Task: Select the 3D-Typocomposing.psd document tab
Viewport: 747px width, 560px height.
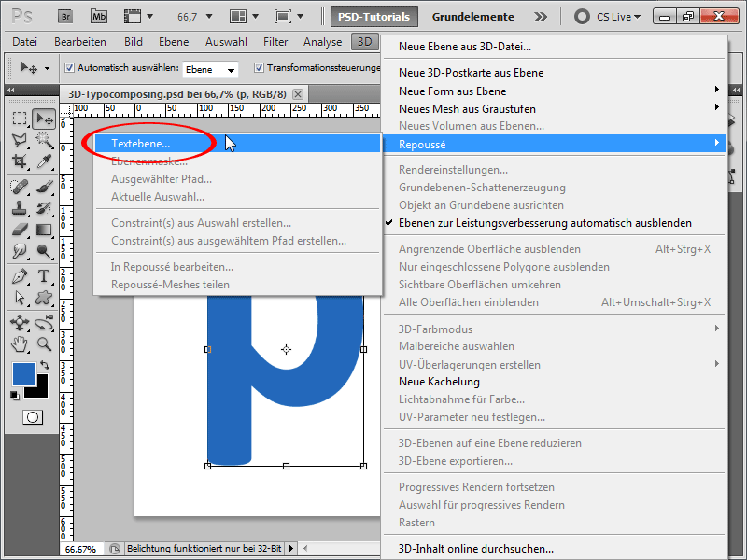Action: pos(177,94)
